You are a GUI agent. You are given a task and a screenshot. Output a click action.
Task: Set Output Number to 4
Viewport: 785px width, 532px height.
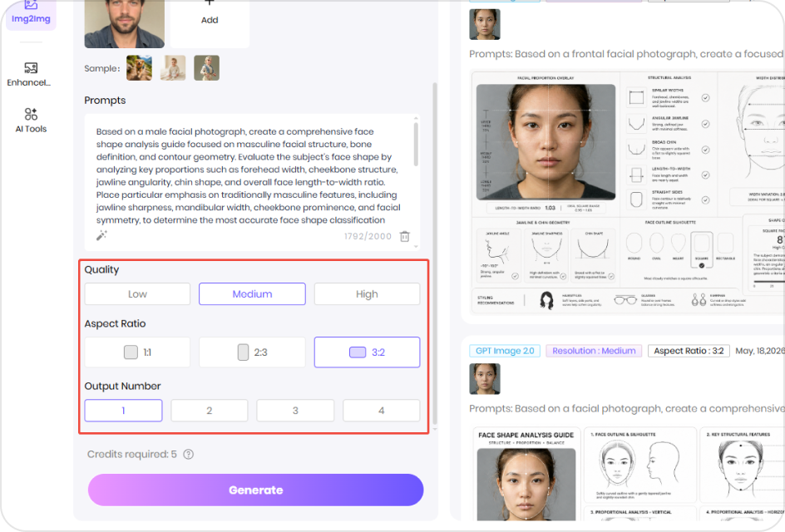pyautogui.click(x=382, y=411)
